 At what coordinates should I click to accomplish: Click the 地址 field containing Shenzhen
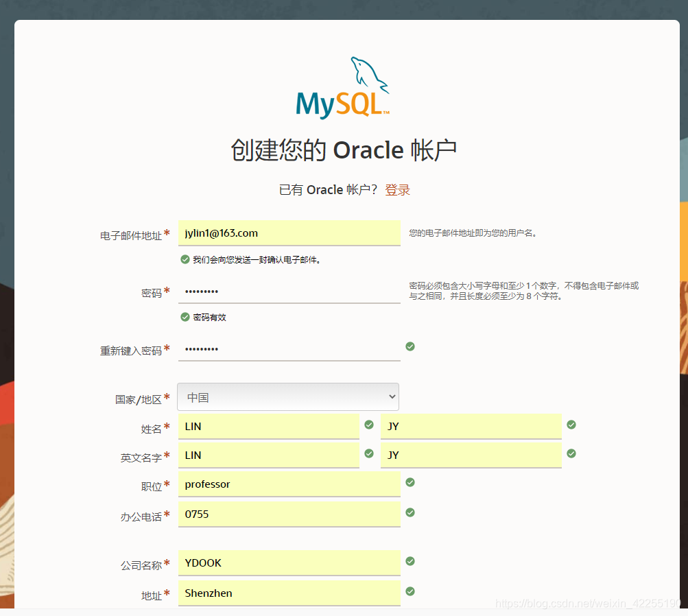[x=289, y=593]
